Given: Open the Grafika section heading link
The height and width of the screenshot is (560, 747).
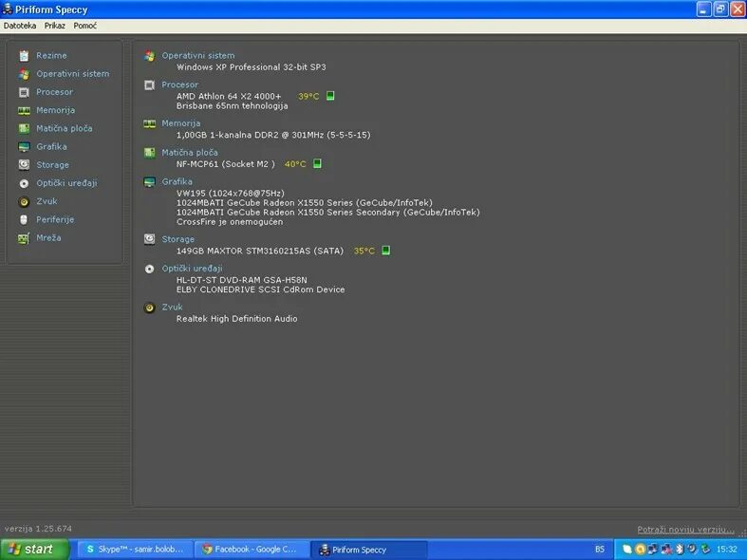Looking at the screenshot, I should coord(177,181).
